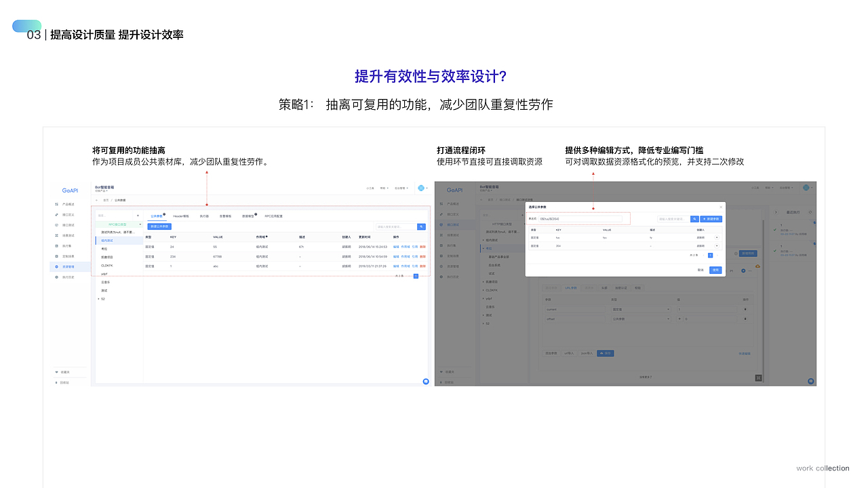Switch to the RPC应用配置 tab
Image resolution: width=868 pixels, height=488 pixels.
(x=273, y=216)
